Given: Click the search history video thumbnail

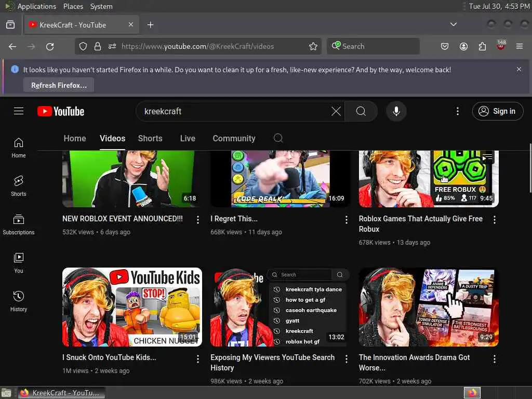Looking at the screenshot, I should (x=280, y=307).
